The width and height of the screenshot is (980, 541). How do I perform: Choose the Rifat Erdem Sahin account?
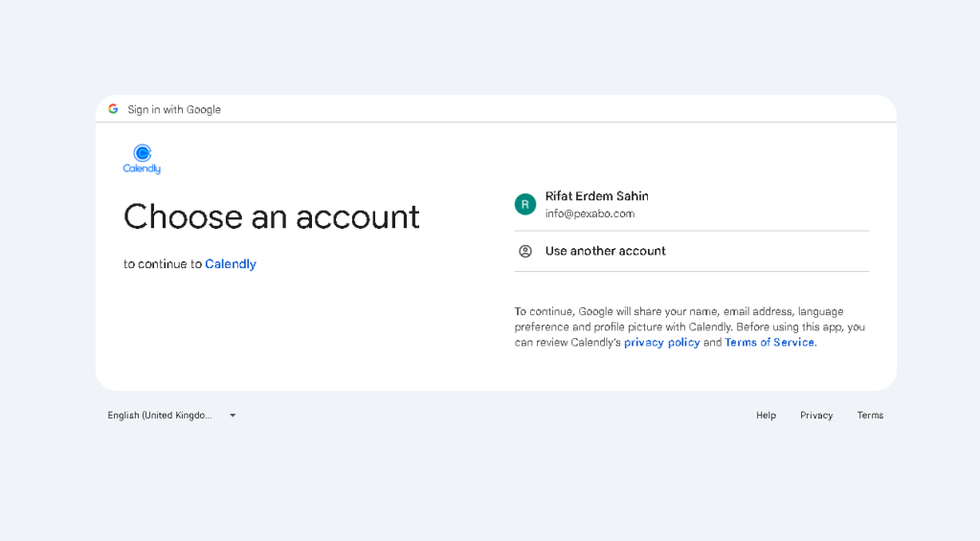[691, 205]
